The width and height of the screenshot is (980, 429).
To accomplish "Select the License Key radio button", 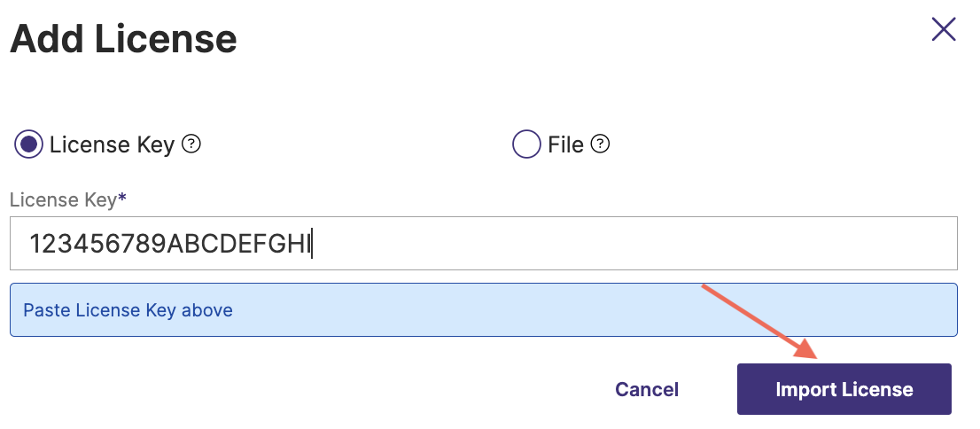I will (29, 144).
